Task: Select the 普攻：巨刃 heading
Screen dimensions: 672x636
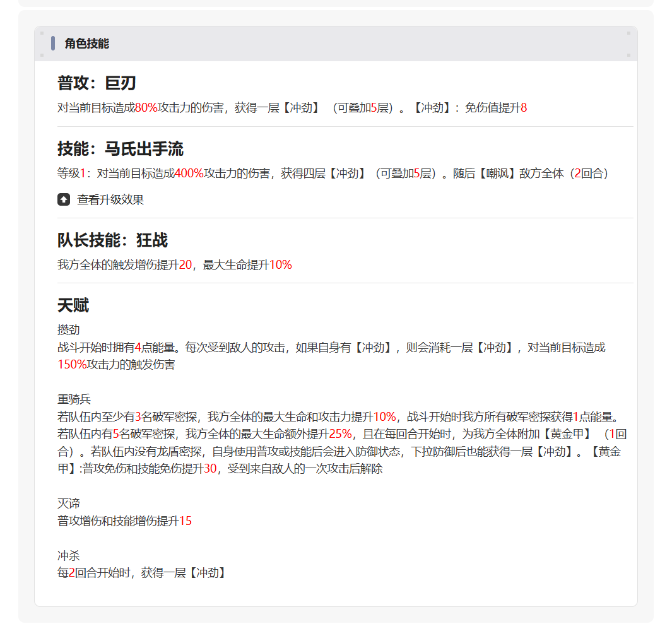Action: pos(97,83)
